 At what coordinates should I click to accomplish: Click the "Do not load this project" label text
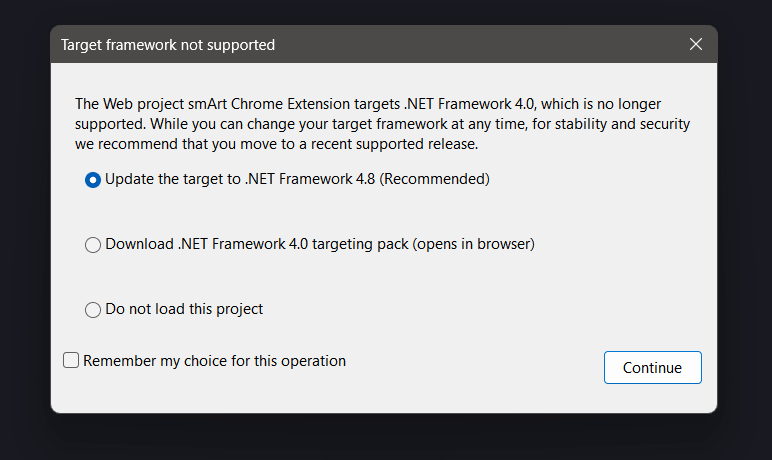(x=184, y=309)
